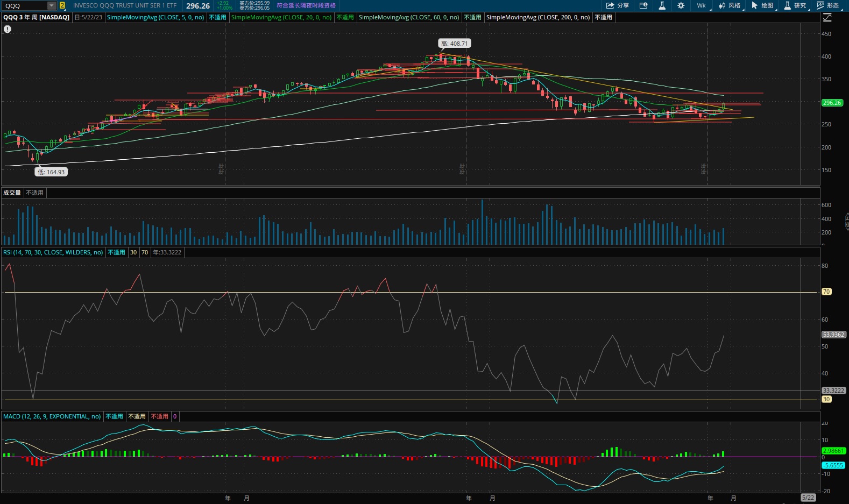This screenshot has width=849, height=504.
Task: Click the curve scale icon above price axis
Action: pos(827,18)
